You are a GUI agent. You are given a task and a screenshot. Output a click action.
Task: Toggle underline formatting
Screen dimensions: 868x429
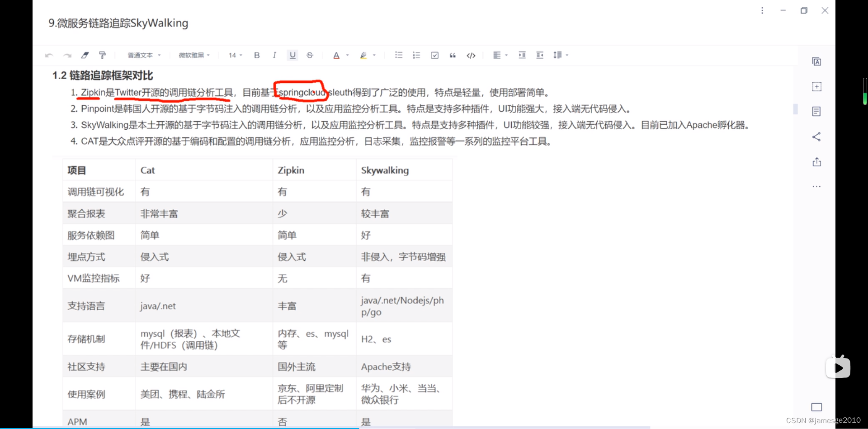point(292,55)
